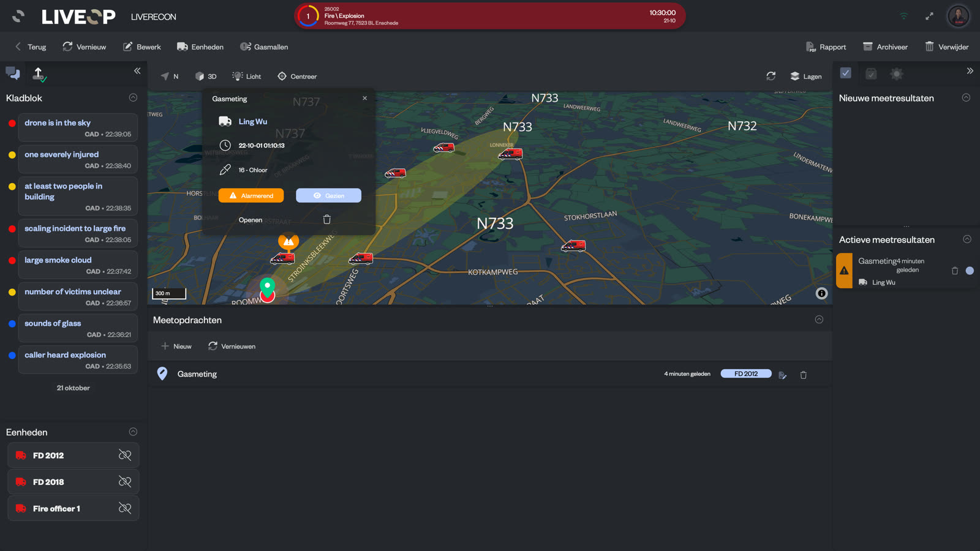This screenshot has height=551, width=980.
Task: Click the Alarmerend button
Action: [x=251, y=195]
